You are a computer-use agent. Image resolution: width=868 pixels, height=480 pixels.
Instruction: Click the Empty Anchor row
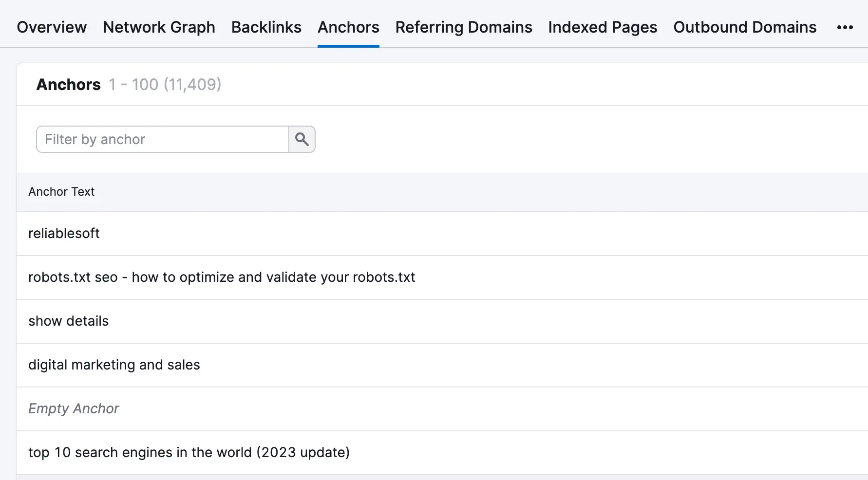click(74, 409)
